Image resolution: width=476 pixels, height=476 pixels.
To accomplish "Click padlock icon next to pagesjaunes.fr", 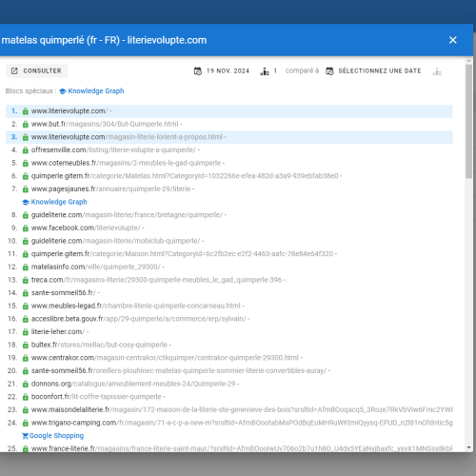I will click(26, 189).
